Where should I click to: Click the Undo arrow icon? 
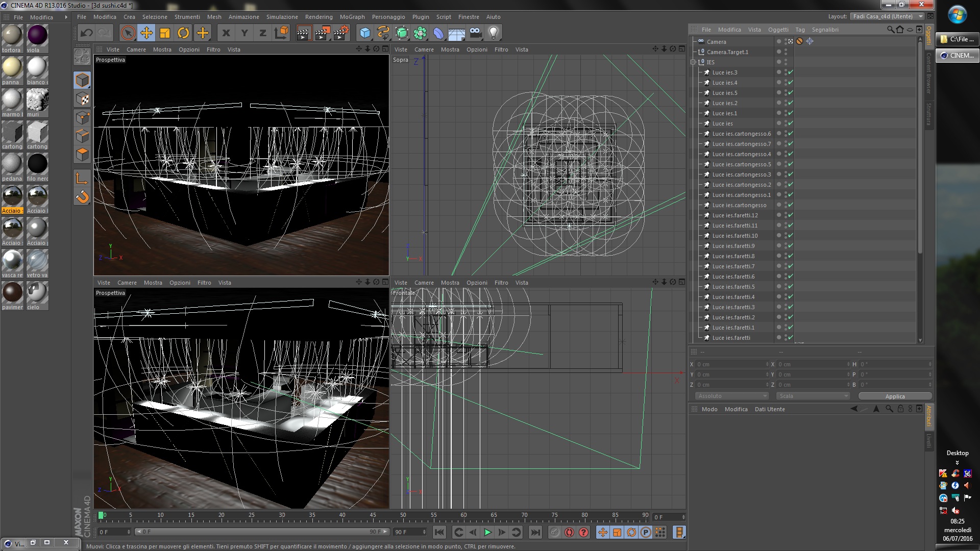(87, 33)
